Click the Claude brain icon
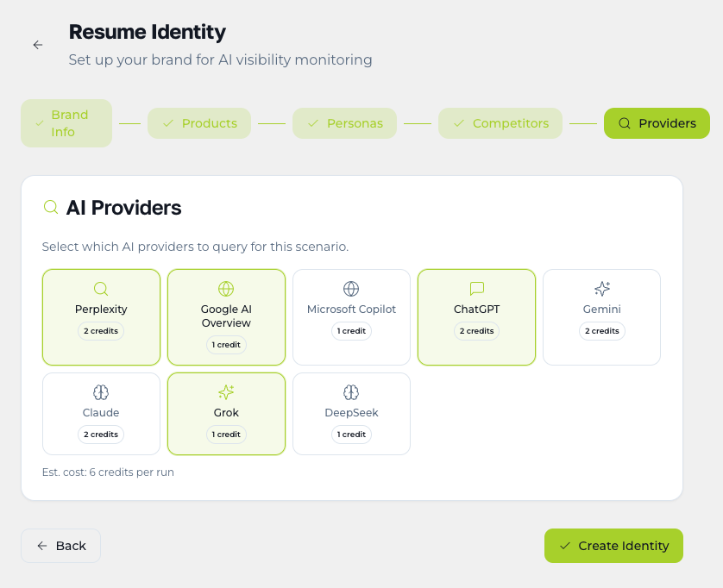The image size is (723, 588). pyautogui.click(x=101, y=392)
